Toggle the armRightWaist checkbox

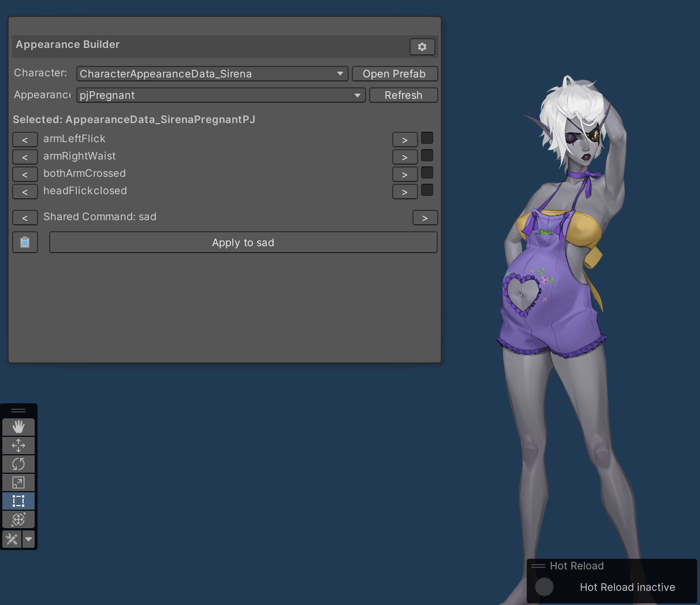(x=427, y=155)
